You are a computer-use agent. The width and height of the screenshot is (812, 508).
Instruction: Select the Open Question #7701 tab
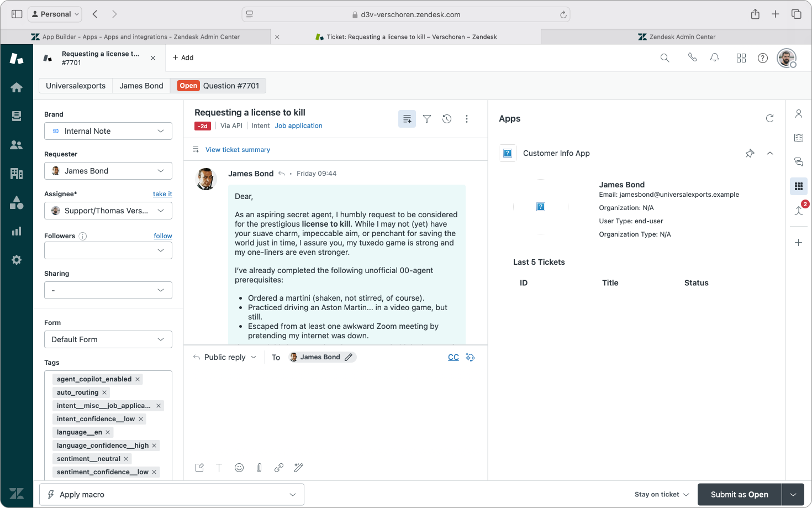coord(218,86)
